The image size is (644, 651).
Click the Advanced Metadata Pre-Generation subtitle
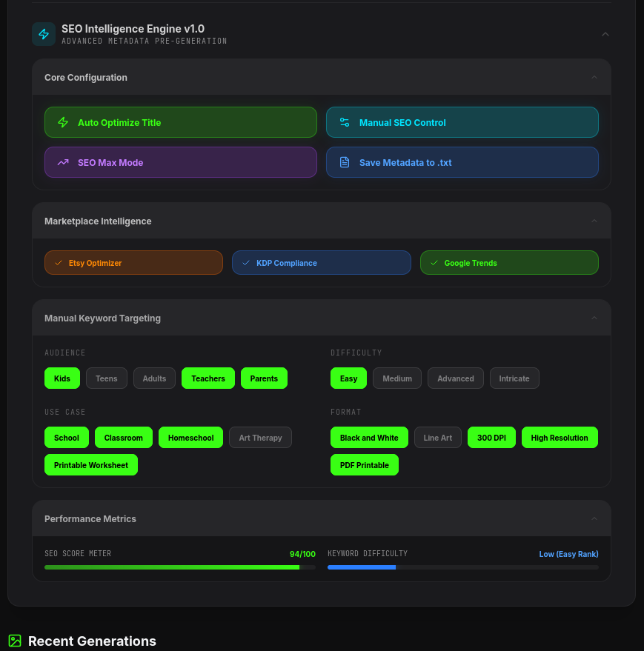(145, 41)
